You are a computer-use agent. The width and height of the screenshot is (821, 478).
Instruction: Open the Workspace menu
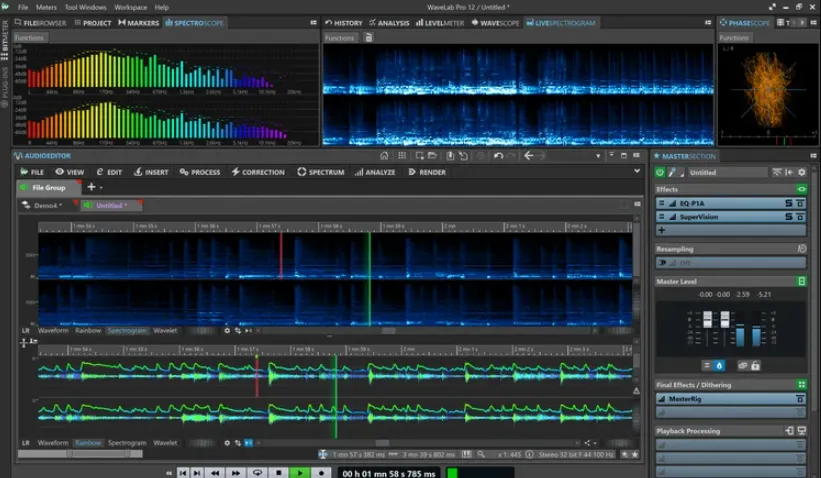130,7
